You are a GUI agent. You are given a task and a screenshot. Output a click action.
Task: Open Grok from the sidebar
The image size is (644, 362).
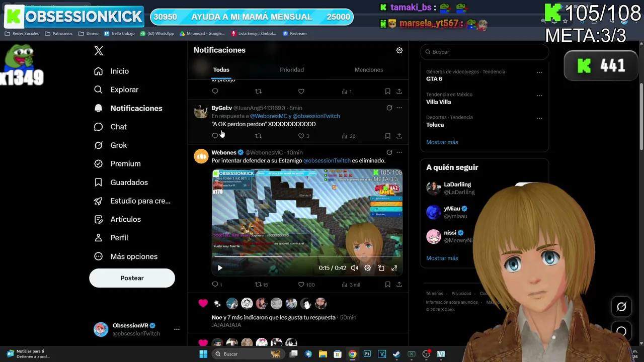111,145
